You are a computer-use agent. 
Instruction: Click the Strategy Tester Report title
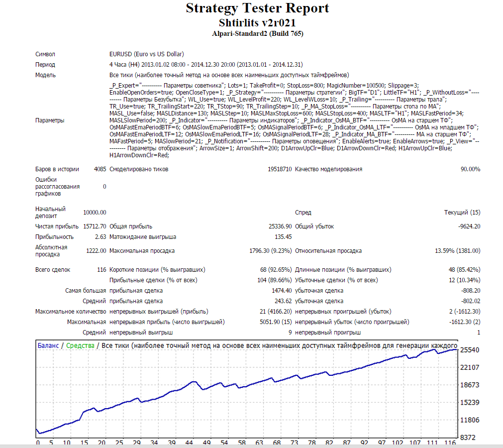click(x=257, y=8)
